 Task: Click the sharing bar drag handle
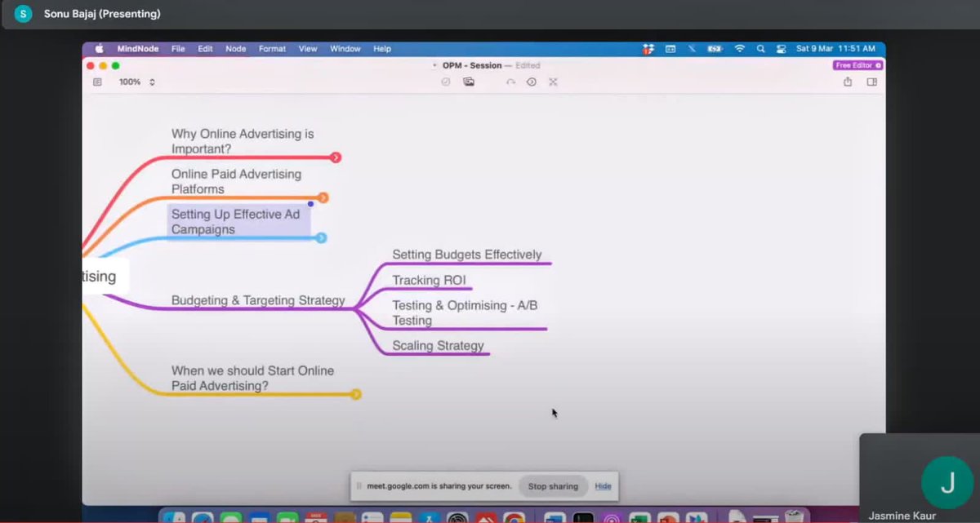pos(359,486)
